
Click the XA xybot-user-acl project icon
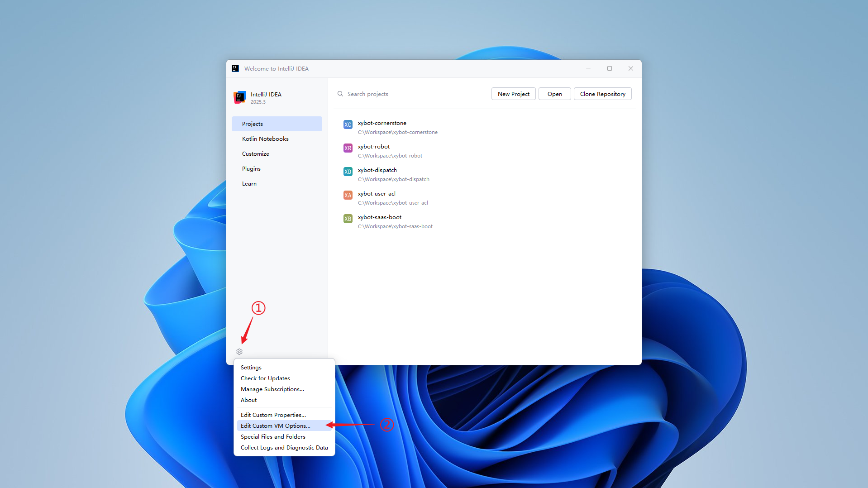point(348,195)
